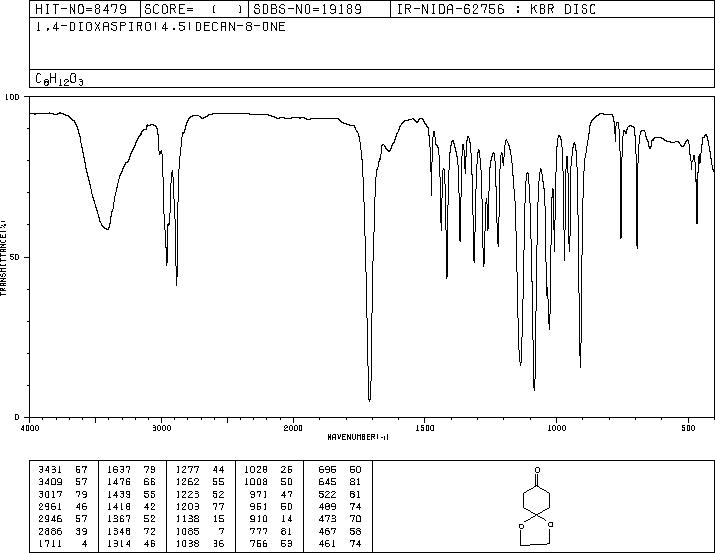Click the 1000 wavenumber axis label
This screenshot has width=715, height=553.
point(556,428)
